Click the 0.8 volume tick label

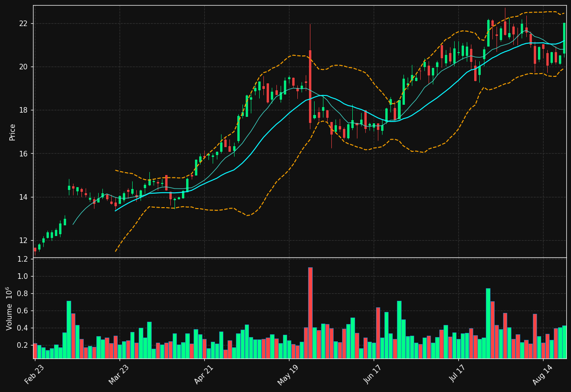click(23, 294)
